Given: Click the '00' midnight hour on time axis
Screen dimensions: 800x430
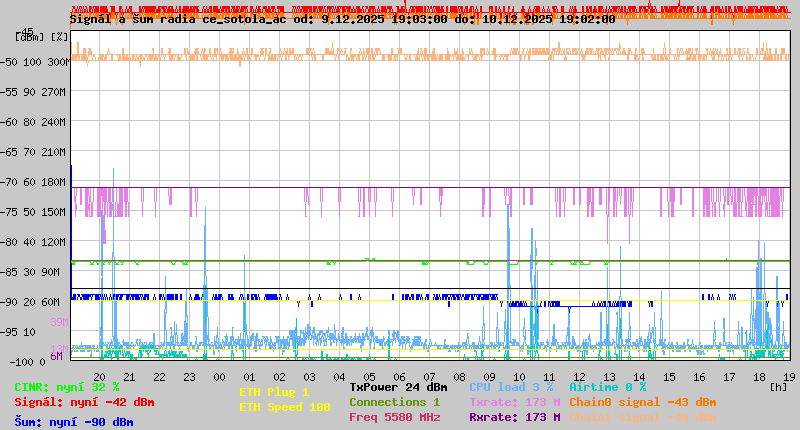Looking at the screenshot, I should tap(220, 376).
